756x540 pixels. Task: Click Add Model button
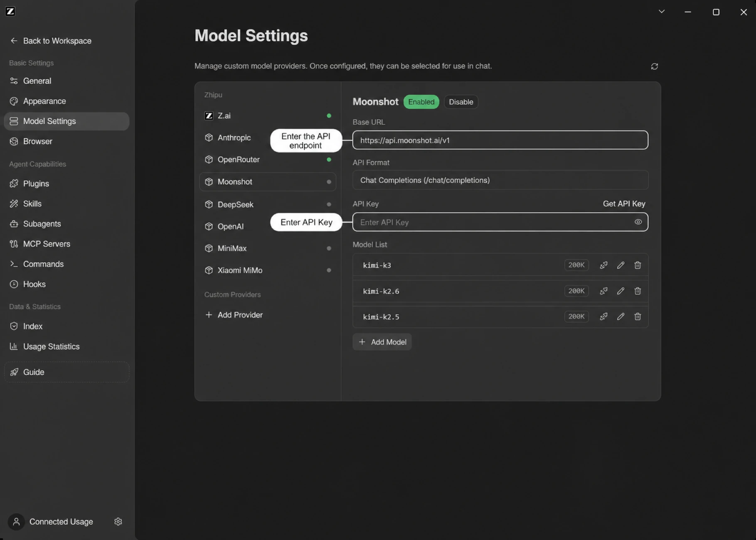tap(382, 342)
